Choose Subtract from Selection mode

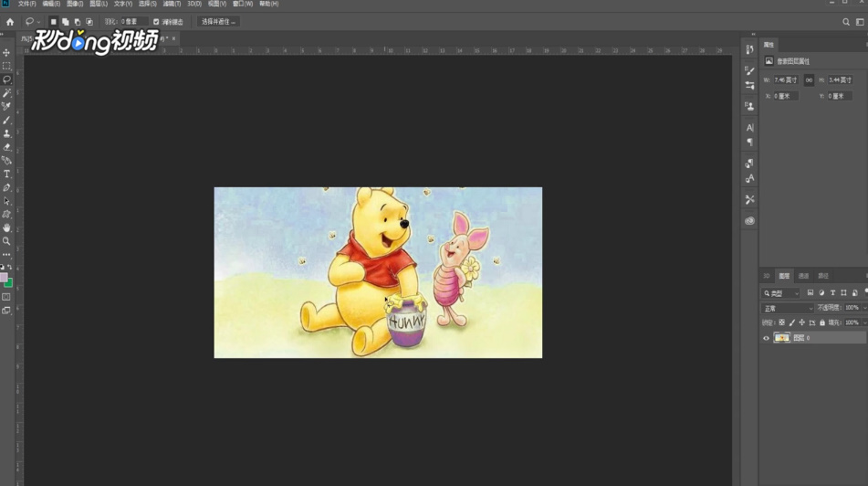[78, 22]
